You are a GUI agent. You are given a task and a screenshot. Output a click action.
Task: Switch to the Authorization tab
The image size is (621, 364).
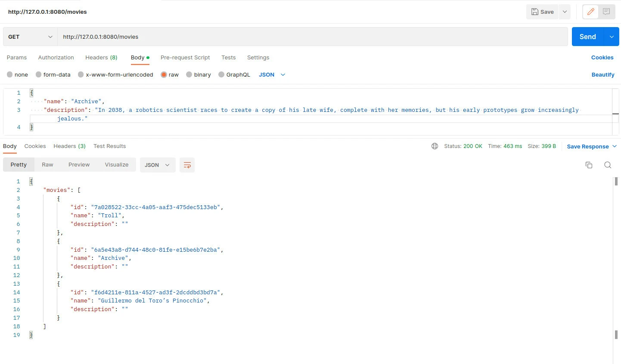click(56, 57)
